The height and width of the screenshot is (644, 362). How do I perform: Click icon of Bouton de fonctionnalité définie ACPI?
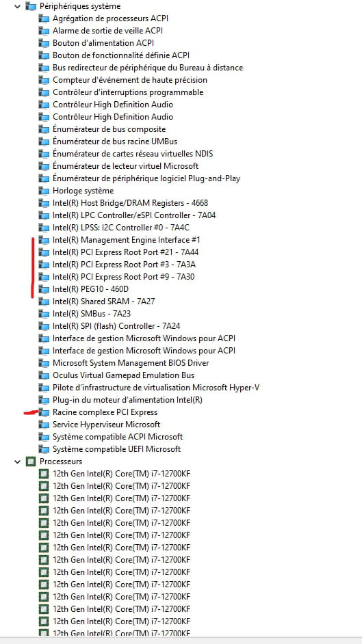44,55
